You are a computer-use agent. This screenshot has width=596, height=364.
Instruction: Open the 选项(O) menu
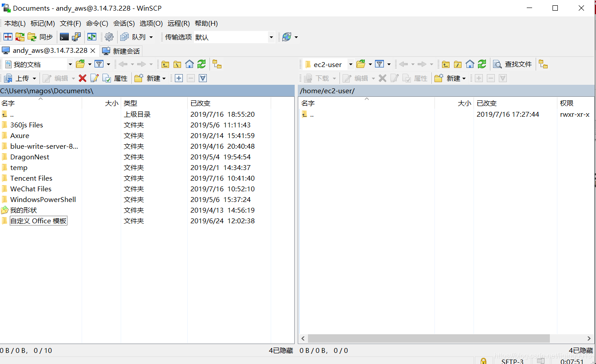(x=151, y=23)
